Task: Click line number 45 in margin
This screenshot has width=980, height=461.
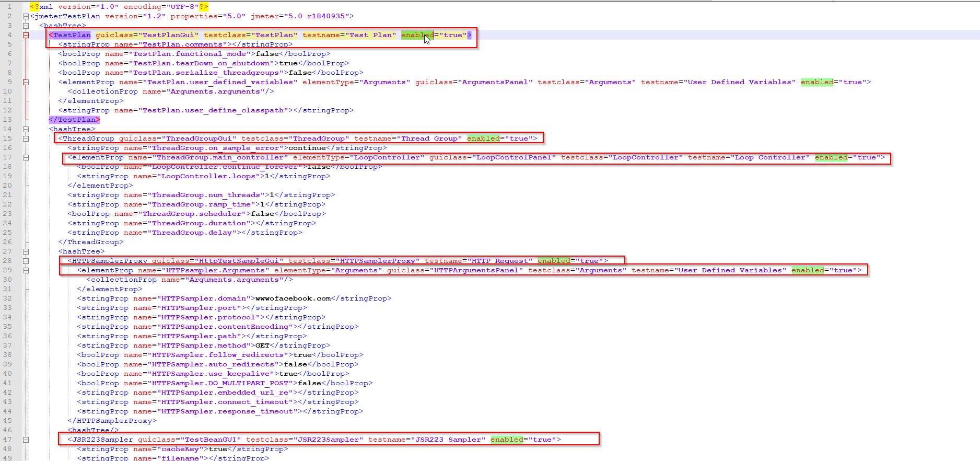Action: [x=7, y=421]
